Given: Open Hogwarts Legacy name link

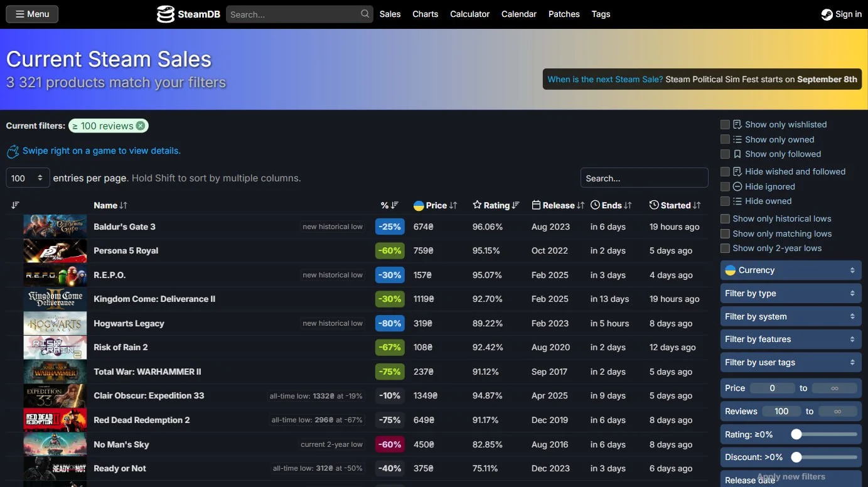Looking at the screenshot, I should click(x=129, y=323).
